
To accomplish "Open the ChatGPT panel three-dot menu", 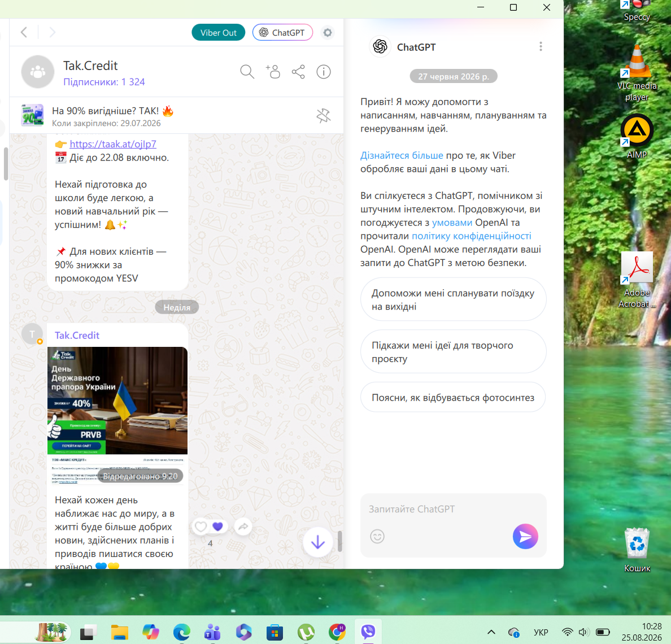I will 541,46.
